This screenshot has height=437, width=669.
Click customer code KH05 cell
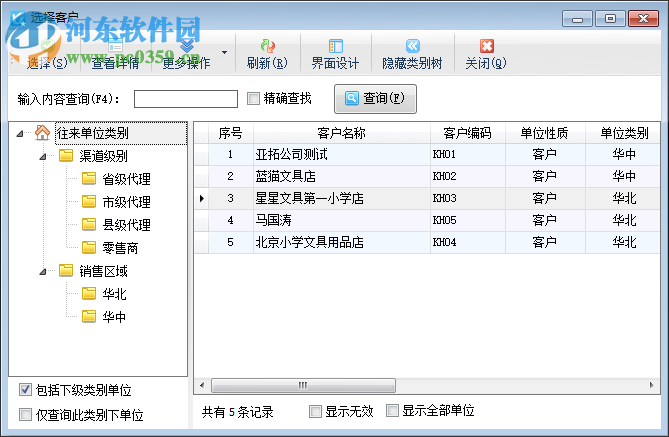[468, 220]
